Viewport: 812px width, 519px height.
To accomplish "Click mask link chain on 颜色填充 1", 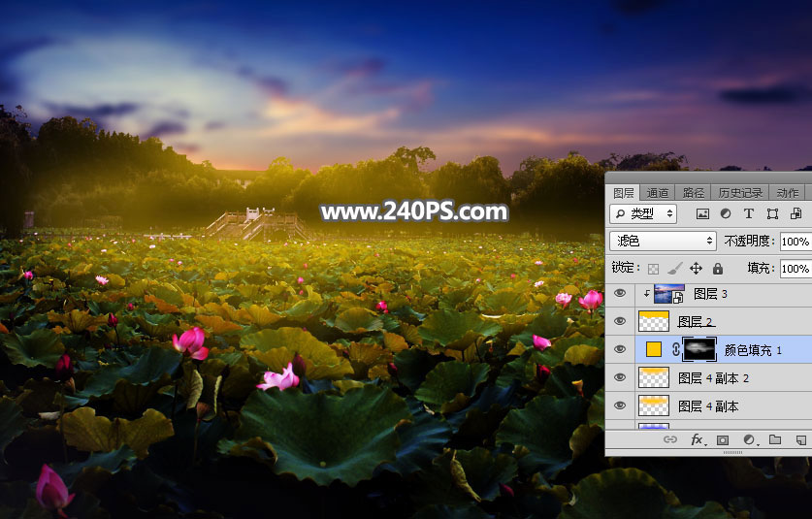I will click(675, 349).
